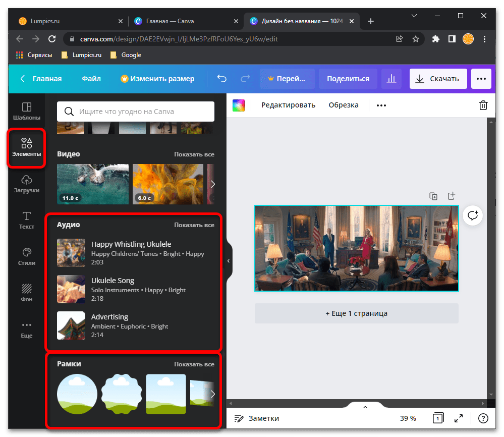
Task: Click Показать все for Аудио
Action: tap(194, 225)
